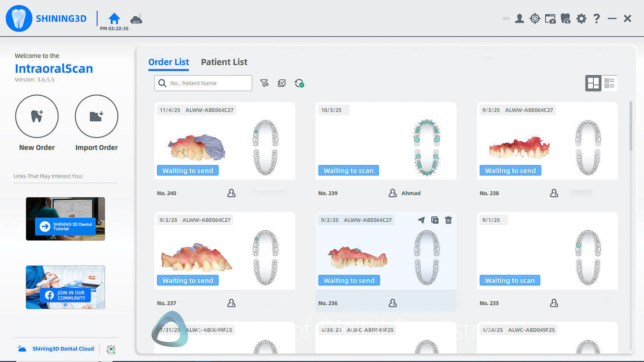Open the tooth photo capture icon
Screen dimensions: 644x362
point(565,18)
